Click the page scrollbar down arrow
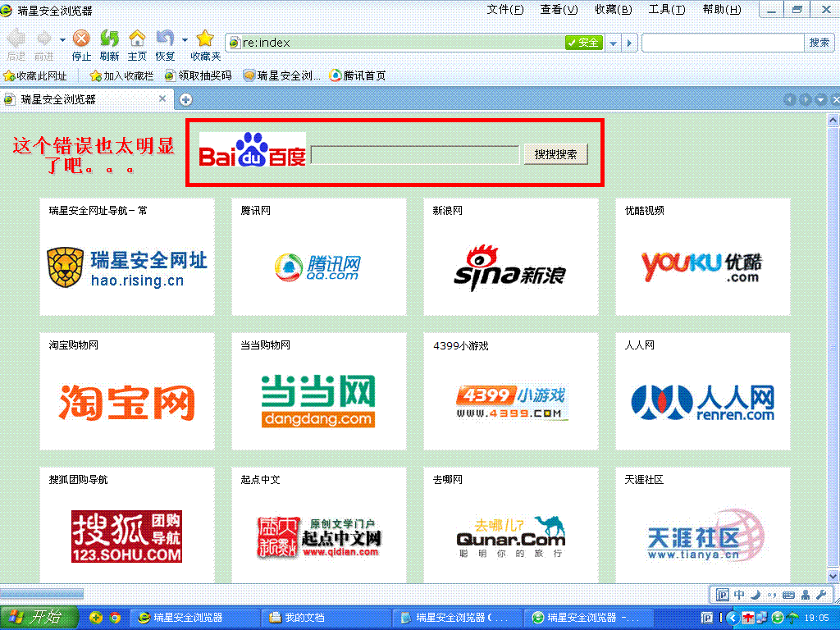 coord(833,577)
